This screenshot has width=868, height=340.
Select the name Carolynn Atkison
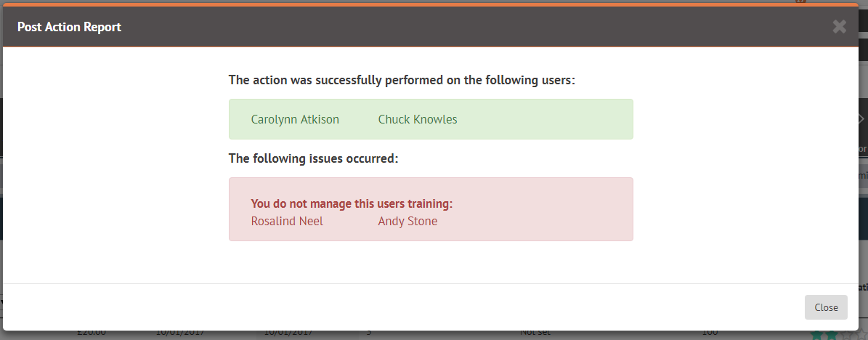pos(295,119)
